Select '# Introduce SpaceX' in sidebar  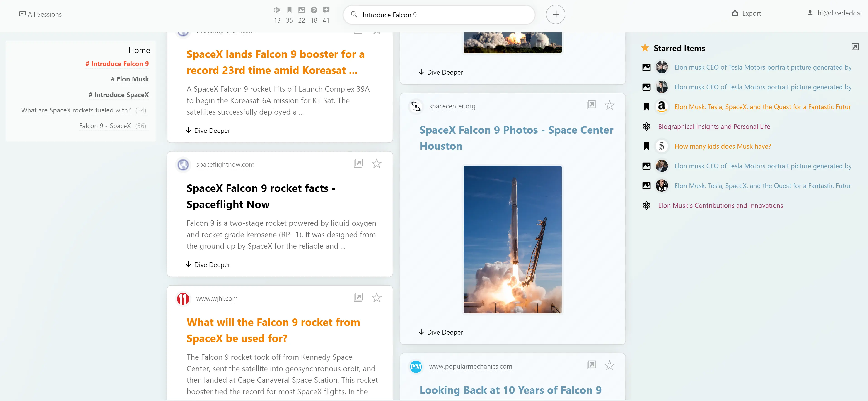pyautogui.click(x=118, y=95)
